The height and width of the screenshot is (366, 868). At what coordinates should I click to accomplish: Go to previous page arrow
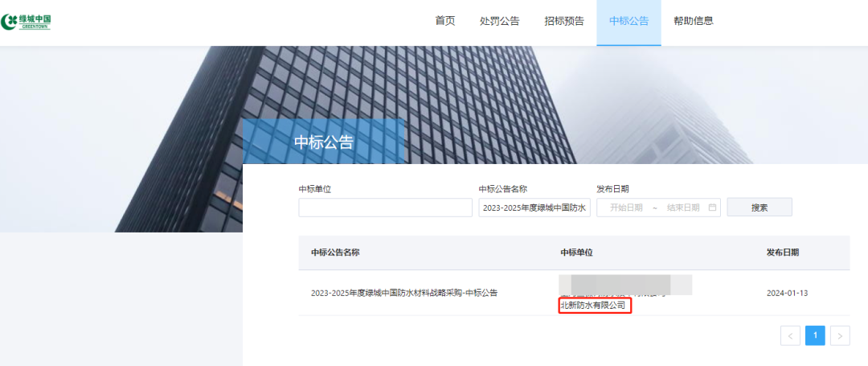point(790,335)
